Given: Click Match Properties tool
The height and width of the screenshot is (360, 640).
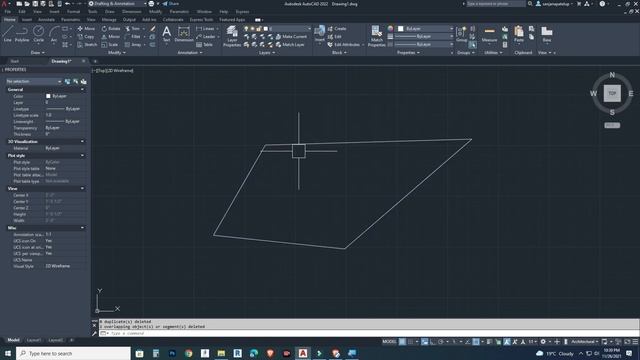Looking at the screenshot, I should pos(376,36).
